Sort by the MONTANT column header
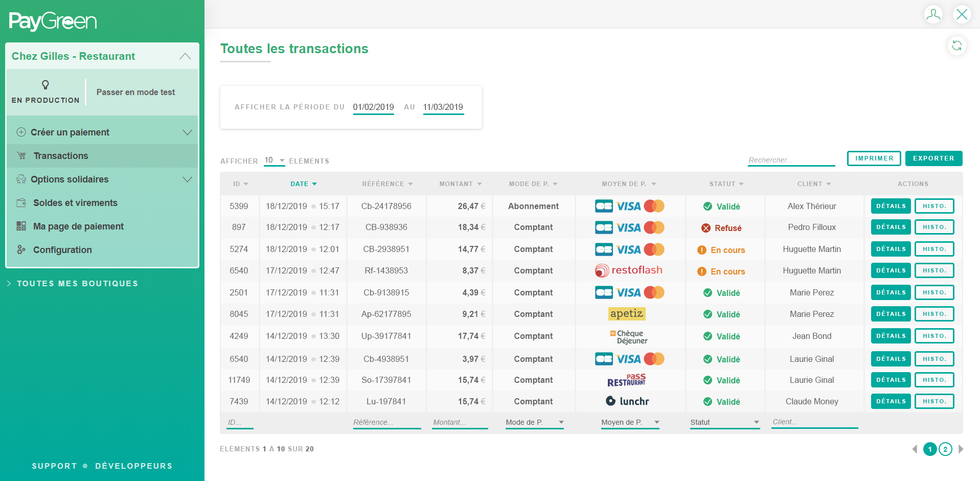Screen dimensions: 980x481 [x=461, y=184]
